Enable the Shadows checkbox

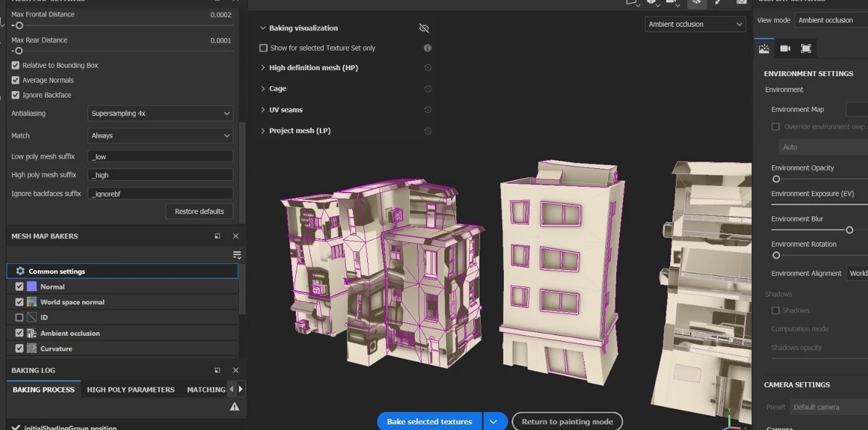coord(776,311)
